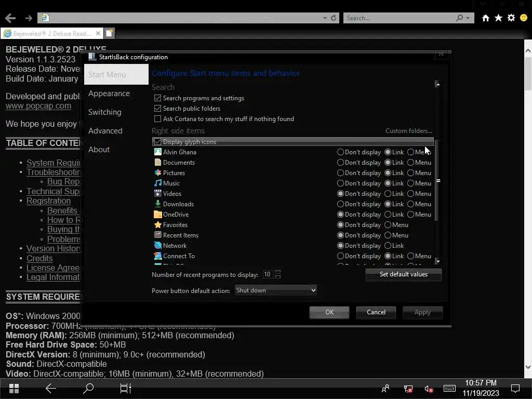Open a new browser tab
This screenshot has width=532, height=399.
pyautogui.click(x=109, y=33)
